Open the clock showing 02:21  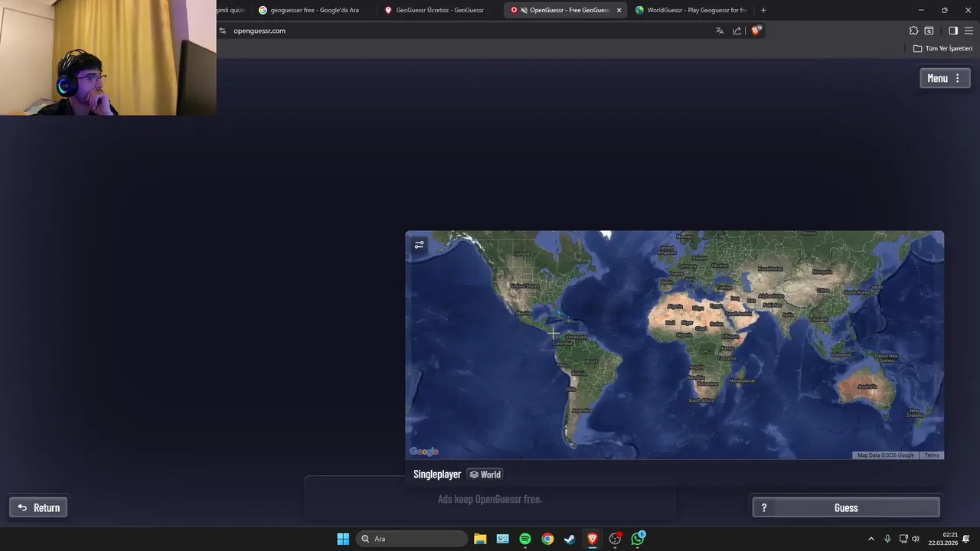point(943,539)
